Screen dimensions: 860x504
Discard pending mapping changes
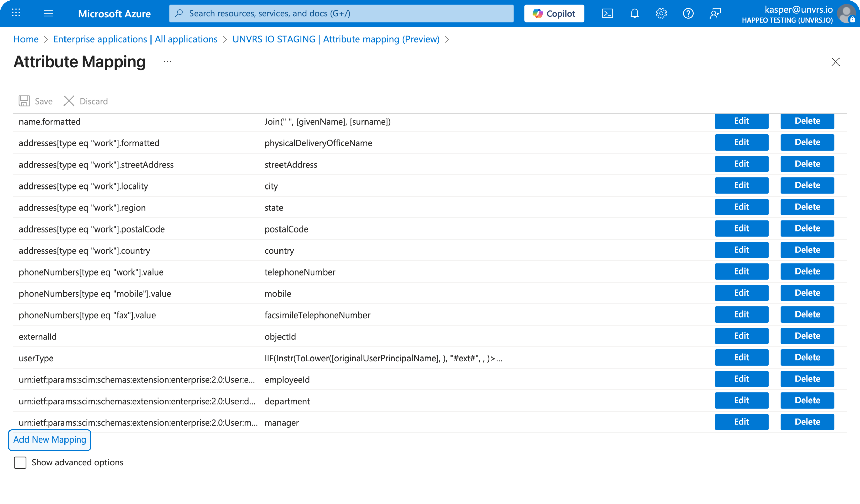[86, 101]
